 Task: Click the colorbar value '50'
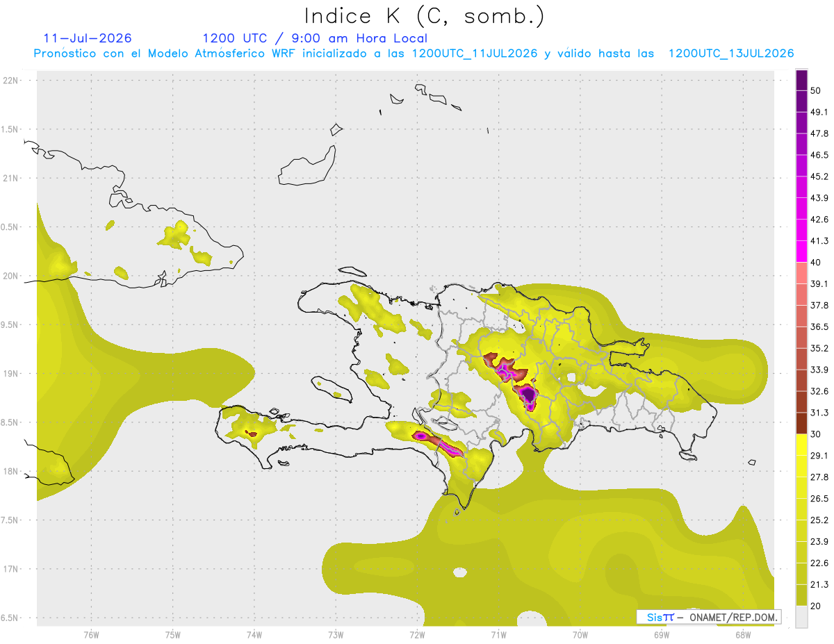click(x=816, y=90)
